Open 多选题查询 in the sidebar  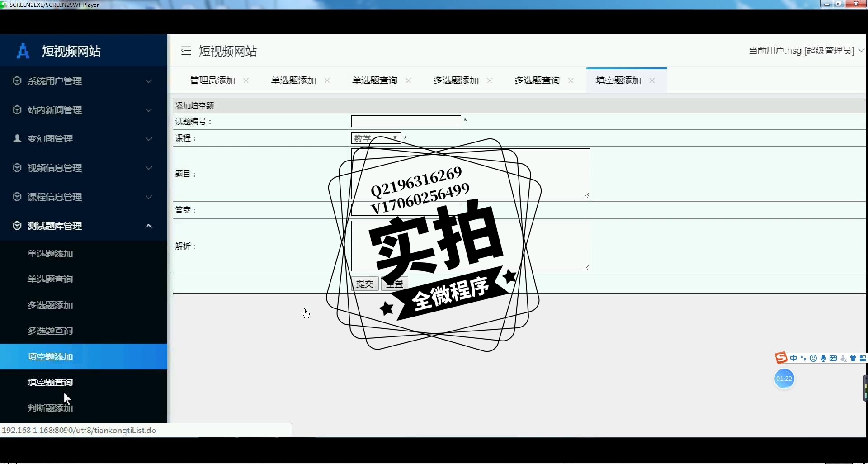coord(84,331)
